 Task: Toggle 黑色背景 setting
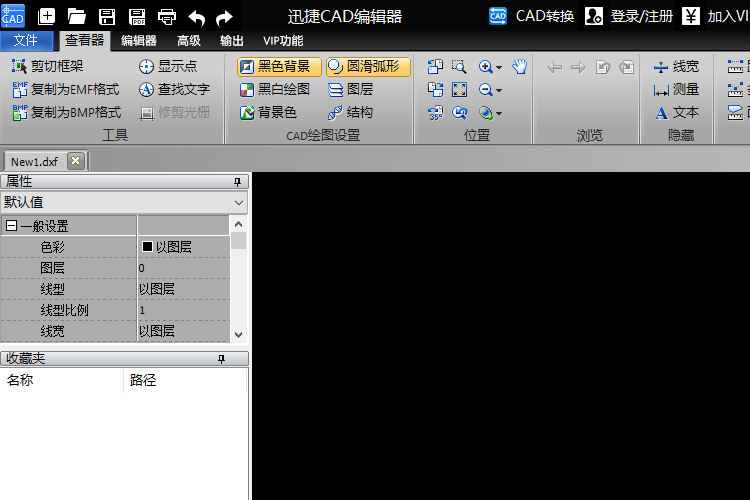279,67
